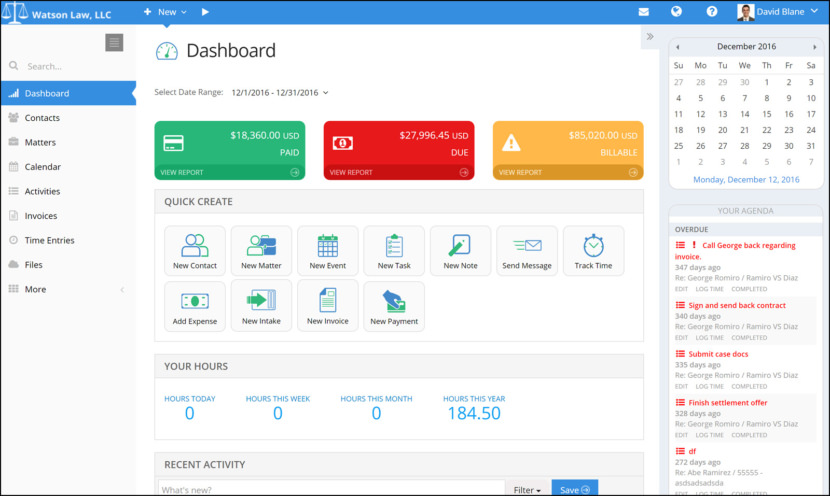Create a New Task from Quick Create

(x=394, y=251)
